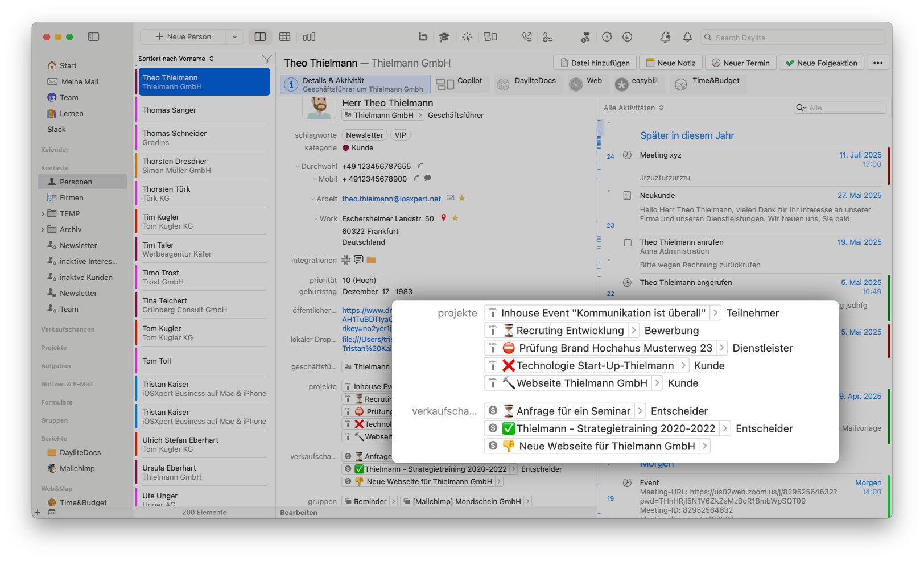
Task: Click the plus icon at sidebar bottom
Action: (x=38, y=512)
